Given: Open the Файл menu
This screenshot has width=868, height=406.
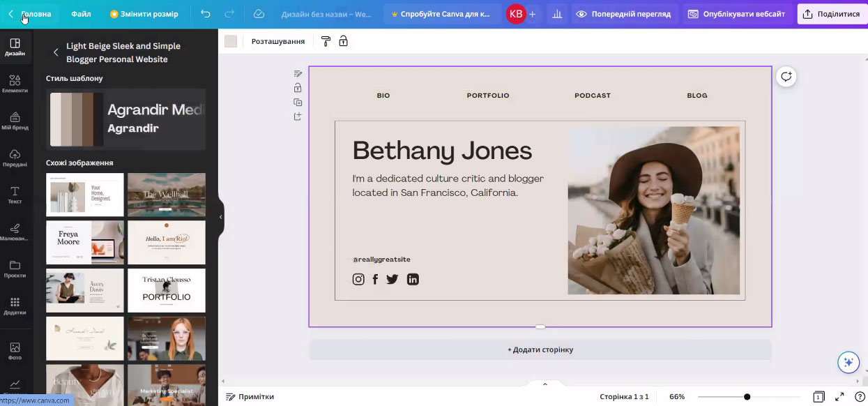Looking at the screenshot, I should [81, 14].
